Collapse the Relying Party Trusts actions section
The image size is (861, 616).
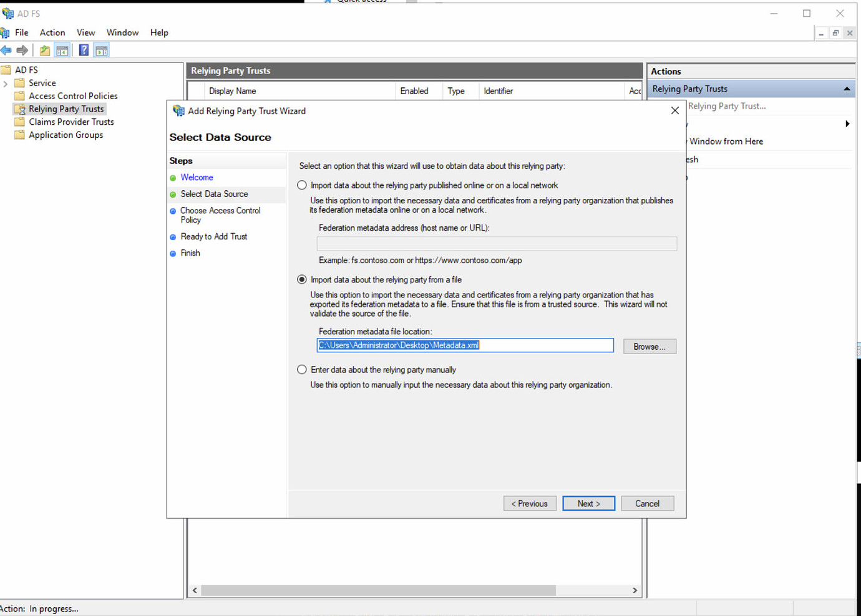(x=847, y=89)
